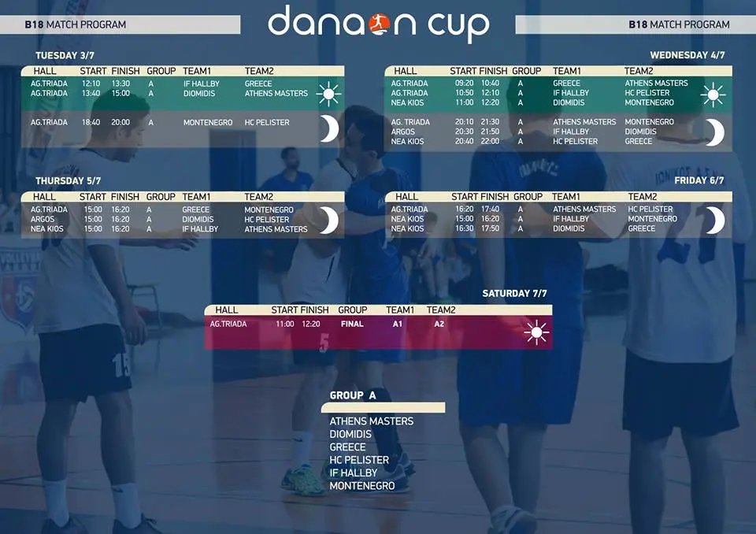Click Tuesday's 12:10 start time

click(x=91, y=83)
